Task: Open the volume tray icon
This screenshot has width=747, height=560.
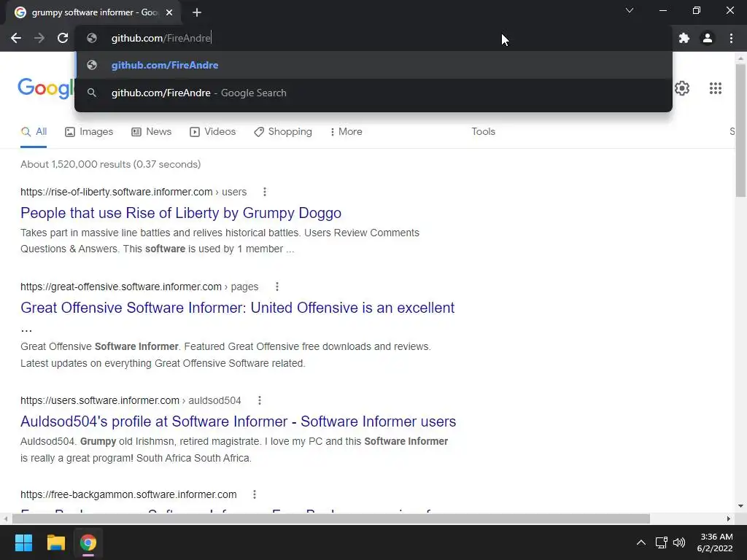Action: pos(679,542)
